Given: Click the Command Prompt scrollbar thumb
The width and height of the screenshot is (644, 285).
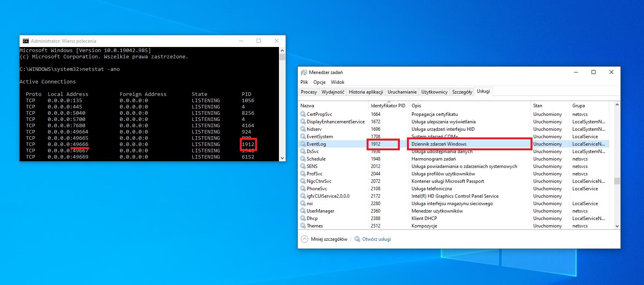Looking at the screenshot, I should click(x=282, y=57).
